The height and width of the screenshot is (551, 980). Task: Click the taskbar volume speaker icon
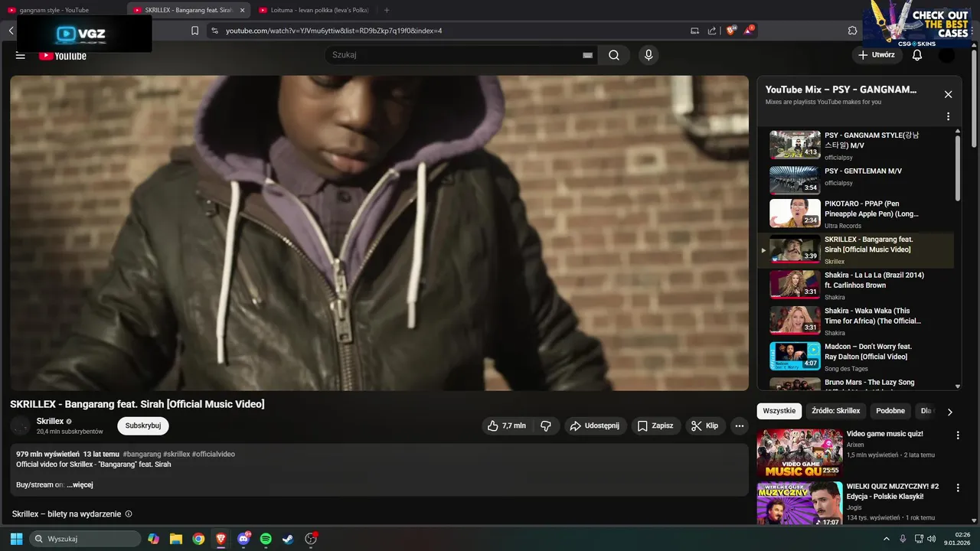932,539
